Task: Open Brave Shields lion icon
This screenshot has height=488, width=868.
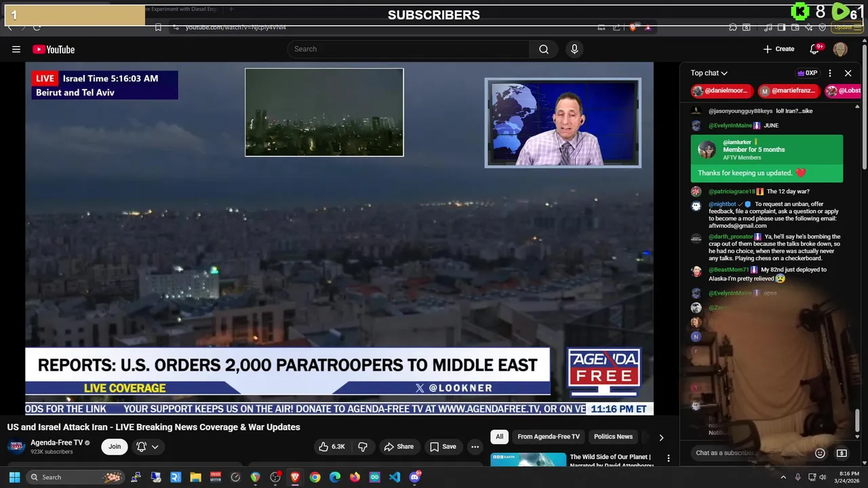Action: point(633,27)
